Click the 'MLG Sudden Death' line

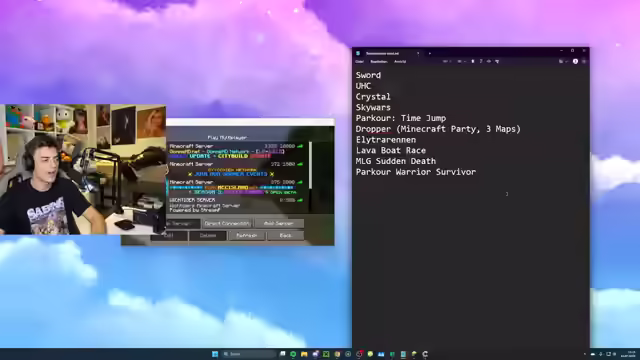396,161
